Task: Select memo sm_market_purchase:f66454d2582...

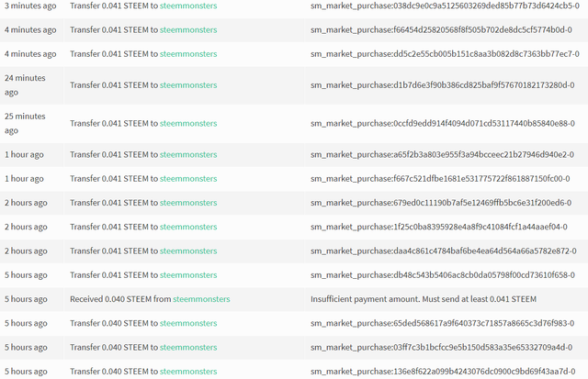Action: coord(441,29)
